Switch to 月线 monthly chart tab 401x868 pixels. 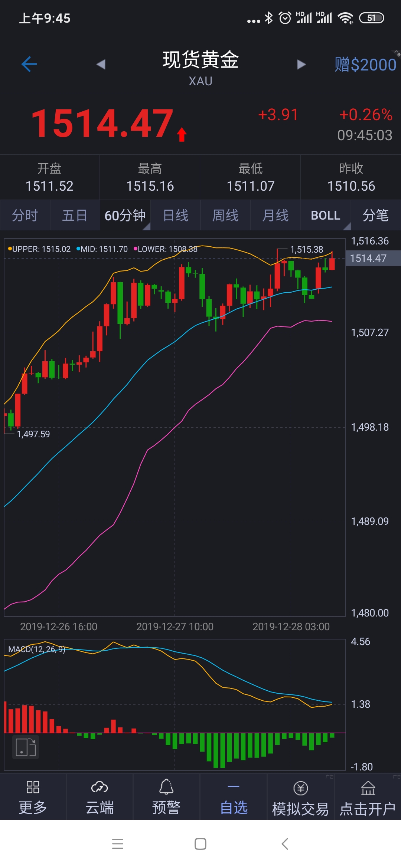coord(276,215)
